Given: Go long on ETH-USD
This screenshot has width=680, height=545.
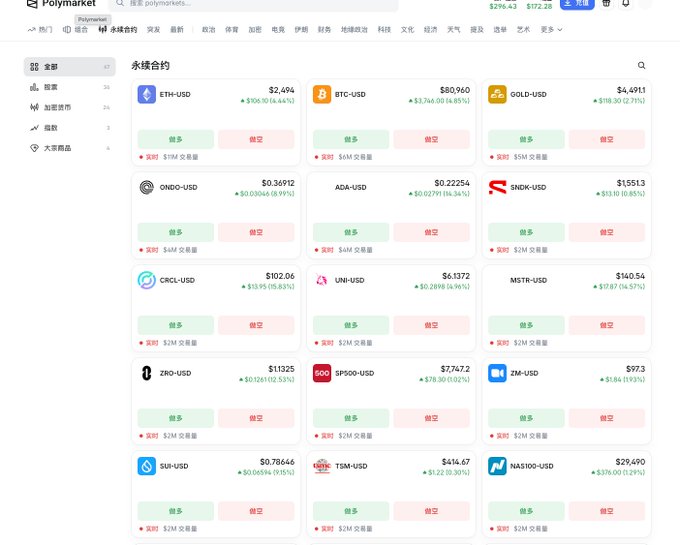Looking at the screenshot, I should tap(176, 139).
